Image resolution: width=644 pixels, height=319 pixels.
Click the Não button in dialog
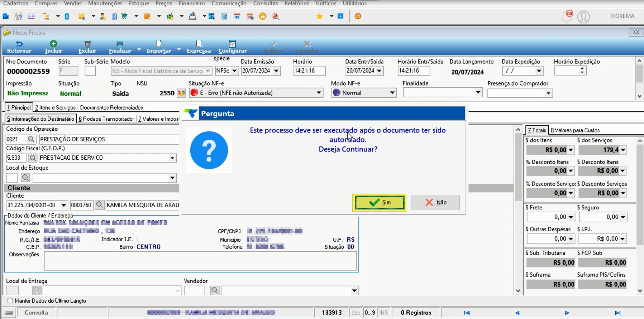click(435, 203)
